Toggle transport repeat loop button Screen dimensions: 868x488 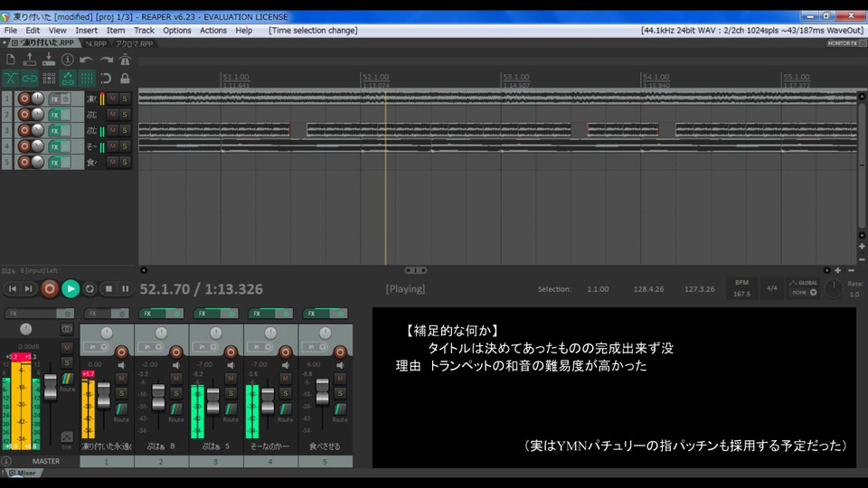click(x=90, y=289)
